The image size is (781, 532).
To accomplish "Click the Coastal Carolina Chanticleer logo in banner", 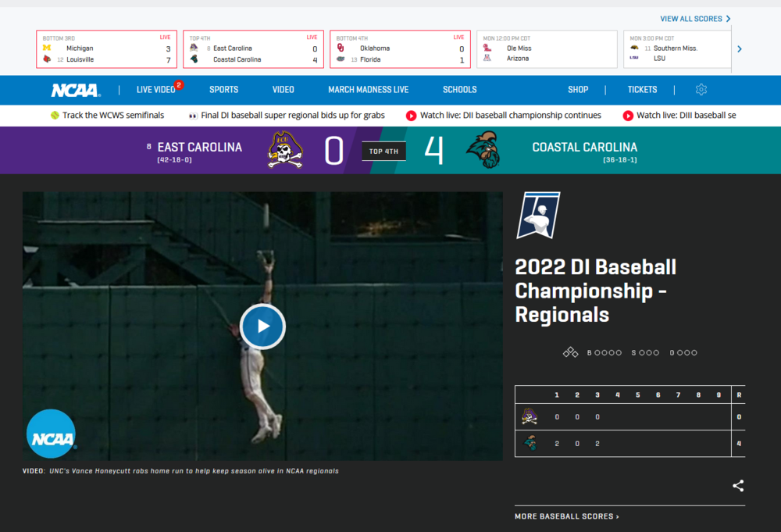I will (482, 149).
